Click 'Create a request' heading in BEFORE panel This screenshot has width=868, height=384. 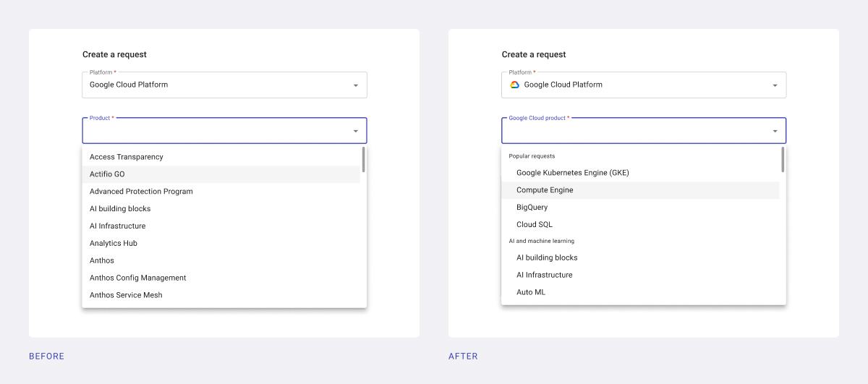click(x=114, y=54)
